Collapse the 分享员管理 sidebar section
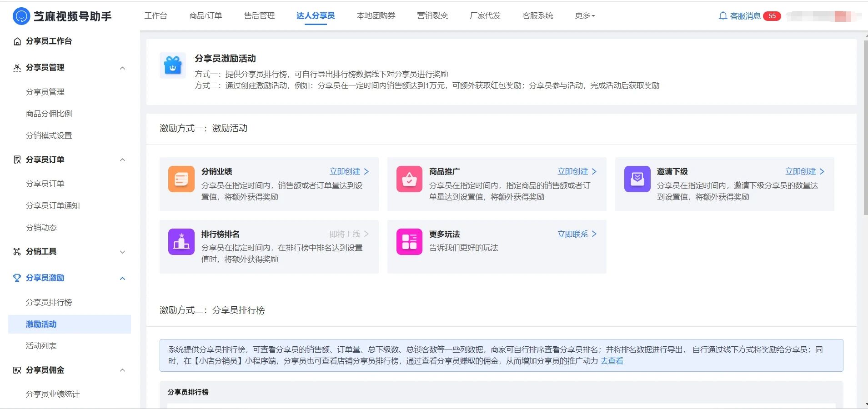The image size is (868, 409). (x=122, y=68)
